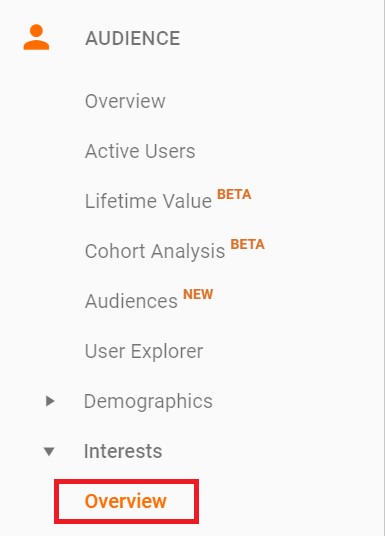Click the sidebar's right edge divider
Image resolution: width=385 pixels, height=536 pixels.
coord(384,268)
